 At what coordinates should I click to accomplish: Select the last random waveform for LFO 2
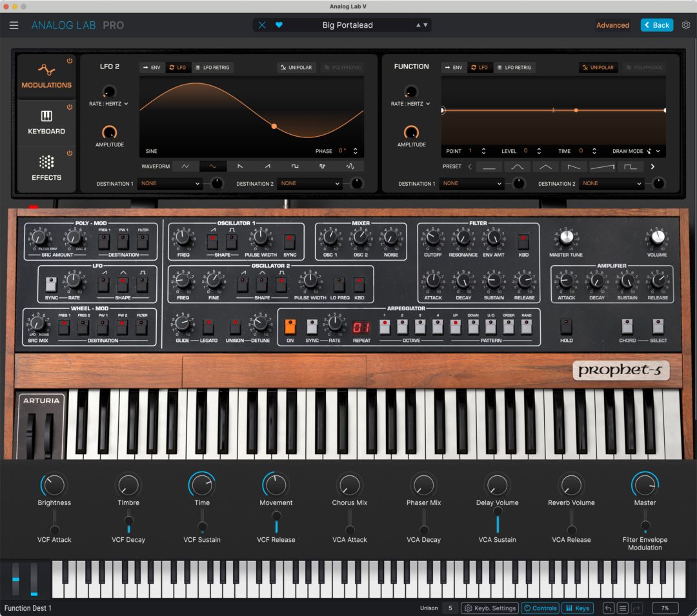350,166
